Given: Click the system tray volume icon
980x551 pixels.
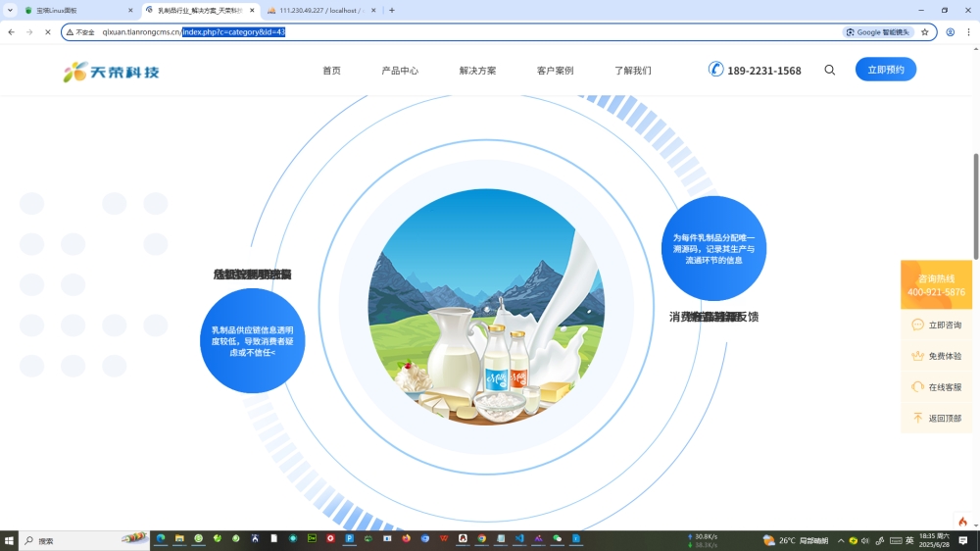Looking at the screenshot, I should coord(865,540).
